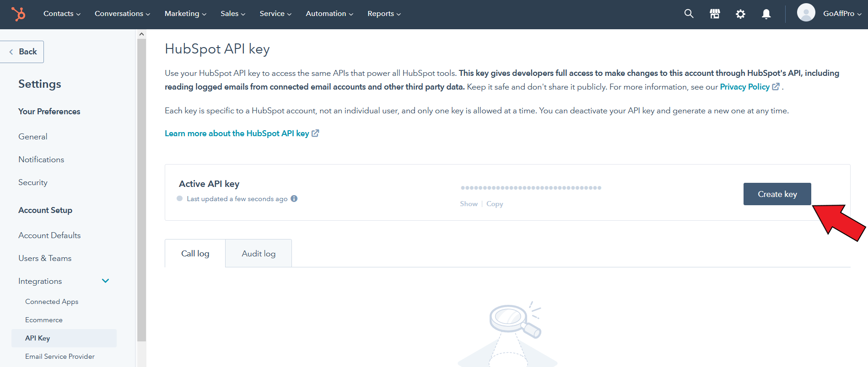Click the sidebar scrollbar up arrow
Viewport: 868px width, 367px height.
[x=141, y=34]
